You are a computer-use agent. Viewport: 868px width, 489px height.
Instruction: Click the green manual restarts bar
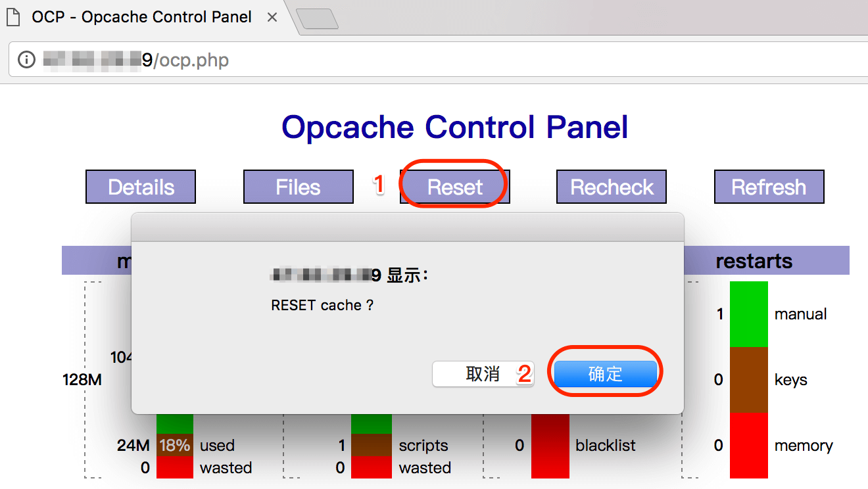[x=748, y=314]
